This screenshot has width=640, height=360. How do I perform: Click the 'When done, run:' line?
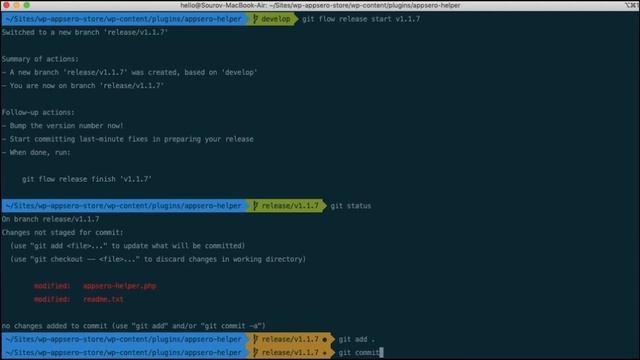pyautogui.click(x=36, y=153)
